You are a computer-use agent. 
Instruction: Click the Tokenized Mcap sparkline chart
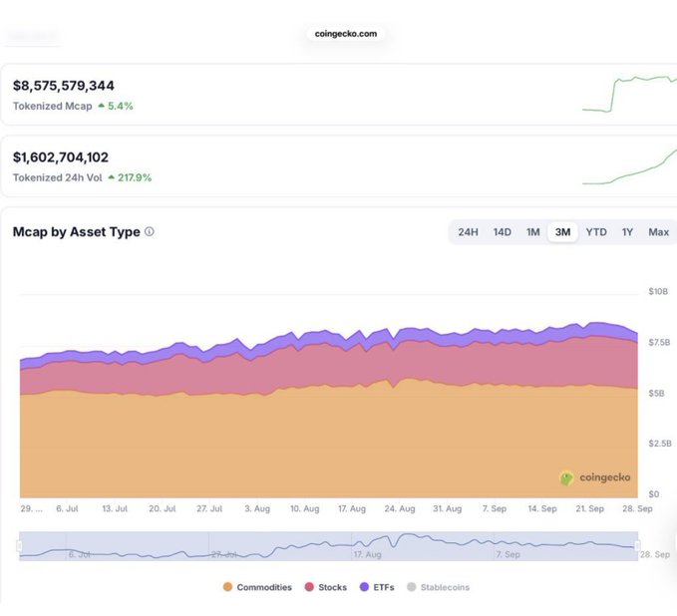[629, 94]
